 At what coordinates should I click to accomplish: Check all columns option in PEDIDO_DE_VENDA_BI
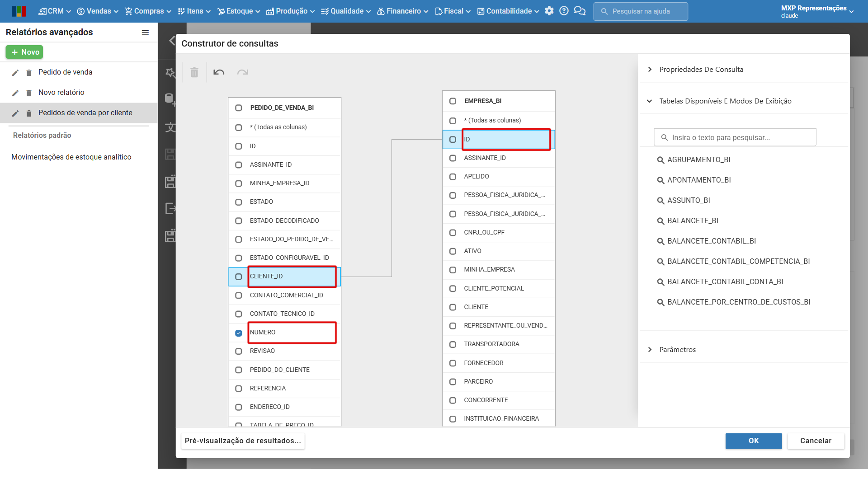click(239, 128)
